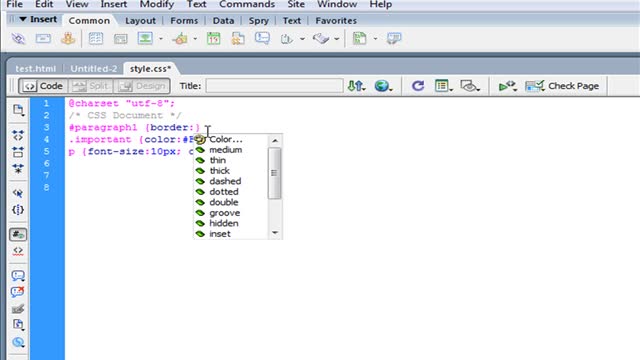Switch to Split view
This screenshot has height=360, width=640.
(x=92, y=86)
